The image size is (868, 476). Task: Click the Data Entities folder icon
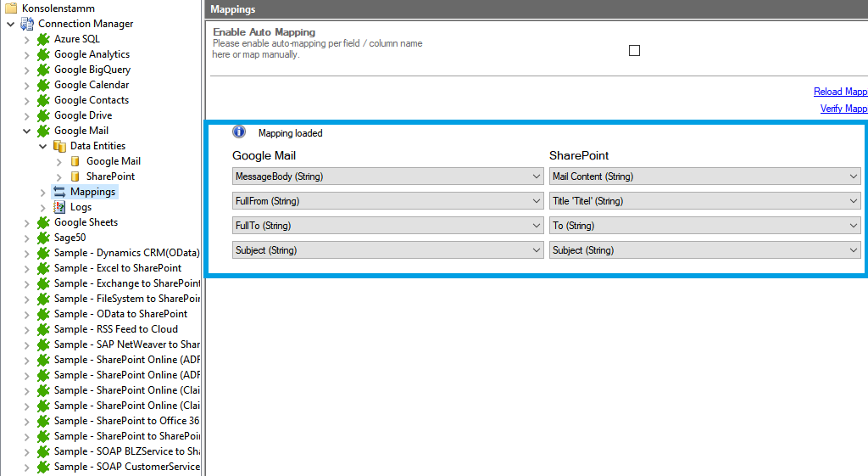[x=59, y=146]
